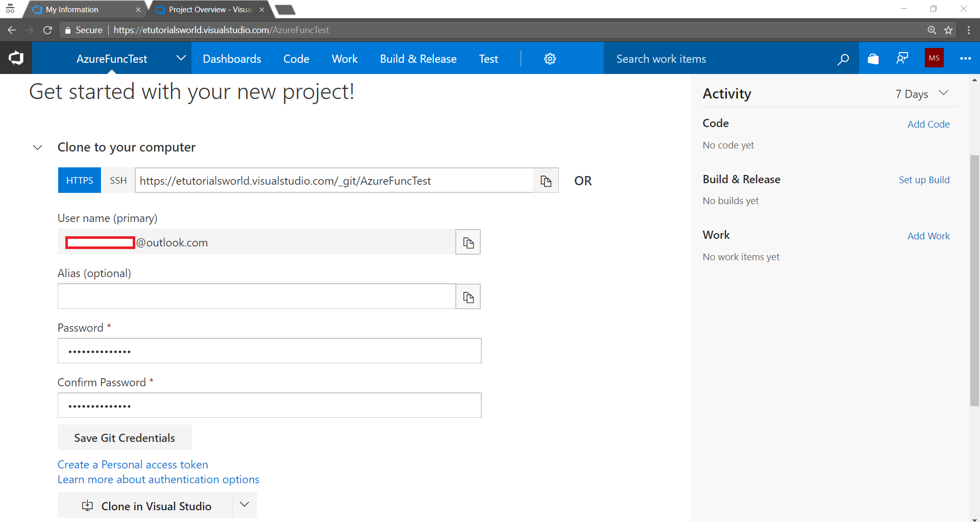980x522 pixels.
Task: Open Create a Personal access token link
Action: pyautogui.click(x=133, y=464)
